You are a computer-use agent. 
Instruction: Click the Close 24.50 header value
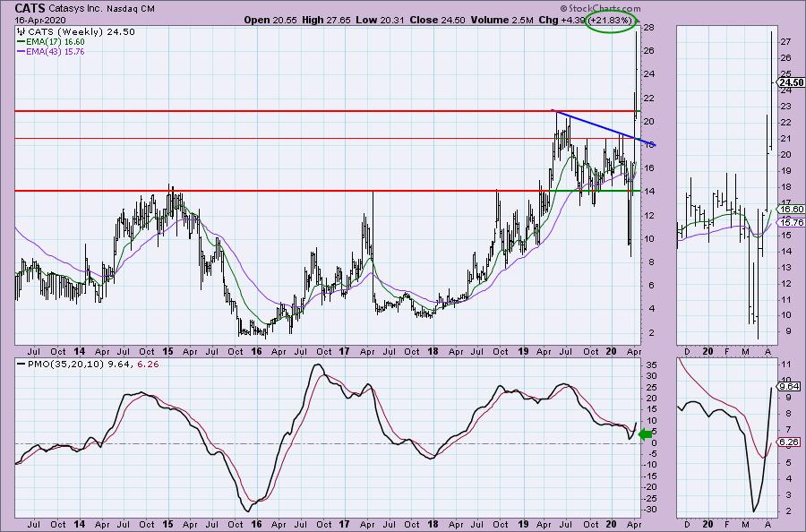tap(437, 20)
